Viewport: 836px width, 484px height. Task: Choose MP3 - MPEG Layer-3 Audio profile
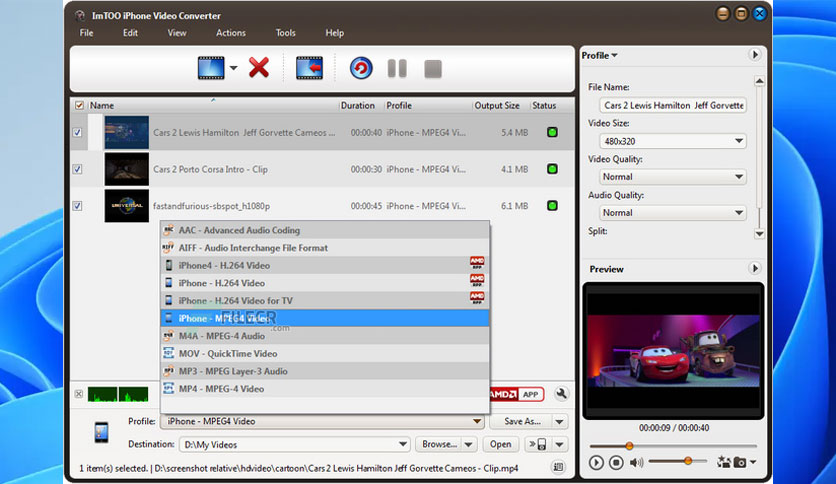(x=325, y=371)
